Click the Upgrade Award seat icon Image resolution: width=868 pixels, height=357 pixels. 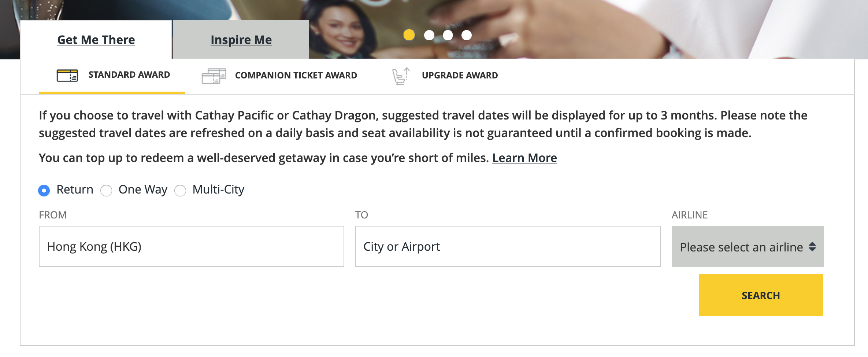(x=401, y=76)
